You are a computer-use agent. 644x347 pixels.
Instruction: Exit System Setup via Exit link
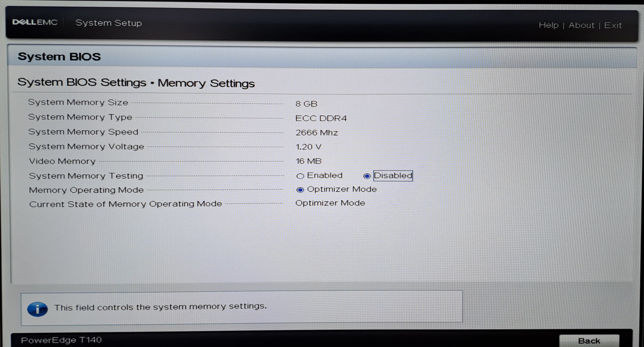pos(613,25)
